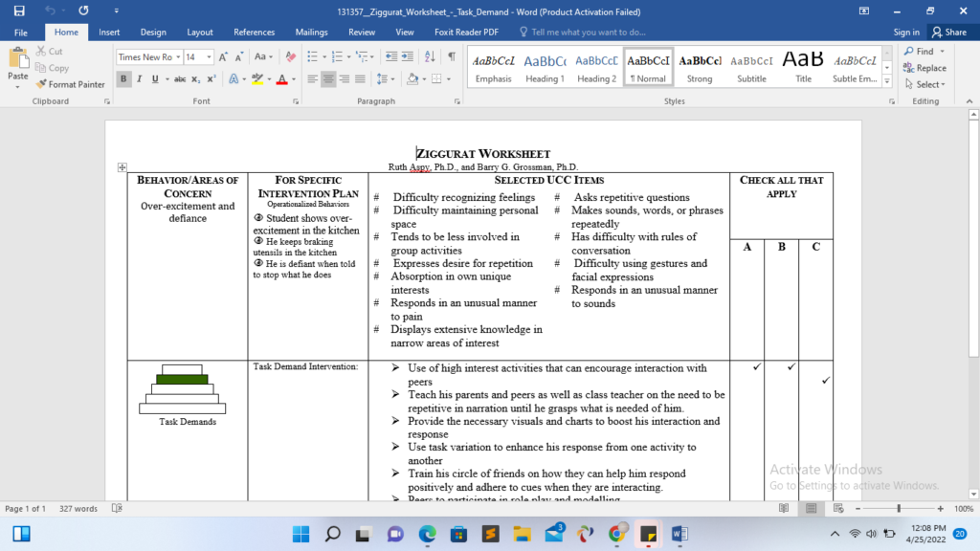Toggle Subscript formatting
The height and width of the screenshot is (551, 980).
point(195,79)
